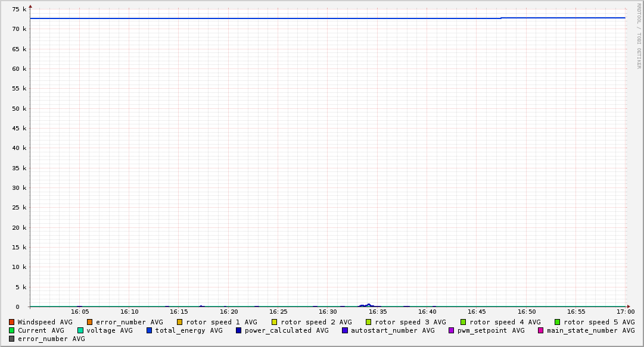This screenshot has height=347, width=644.
Task: Click the small blue spike near 16:34
Action: (x=368, y=305)
